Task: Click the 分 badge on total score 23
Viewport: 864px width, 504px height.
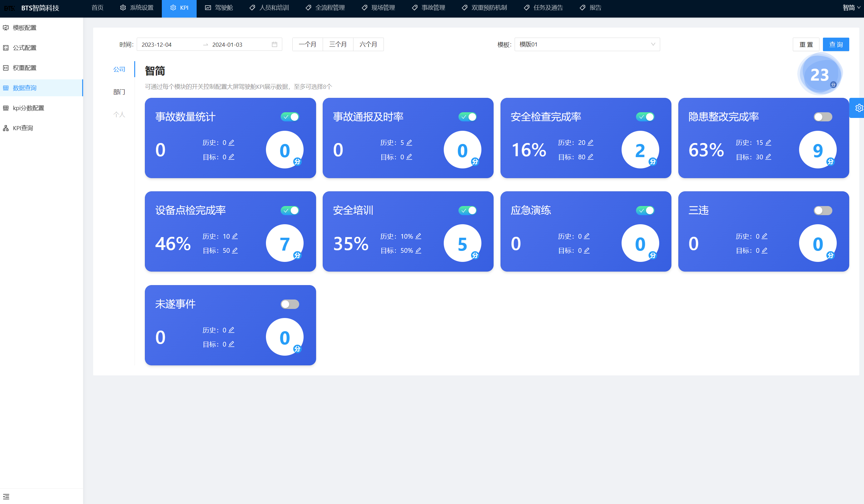Action: 833,85
